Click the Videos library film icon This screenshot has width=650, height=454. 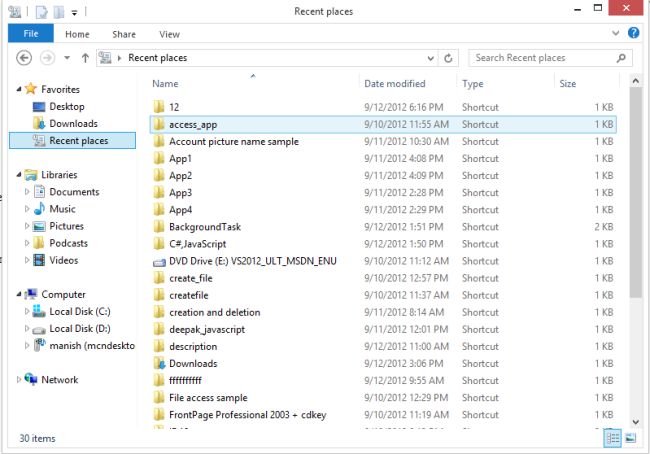39,260
